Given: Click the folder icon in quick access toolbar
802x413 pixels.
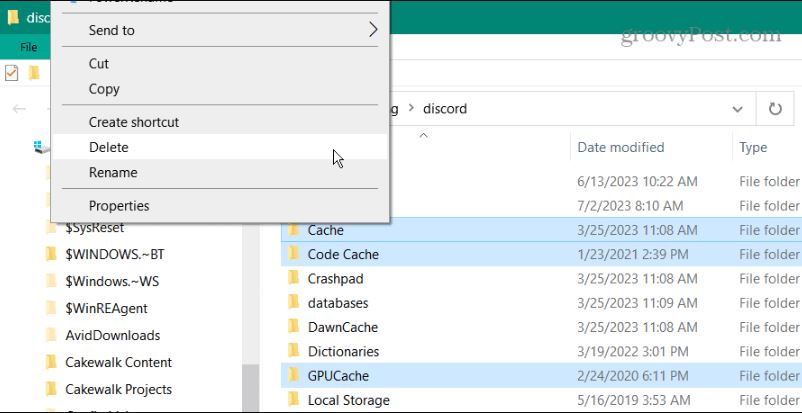Looking at the screenshot, I should (x=34, y=73).
